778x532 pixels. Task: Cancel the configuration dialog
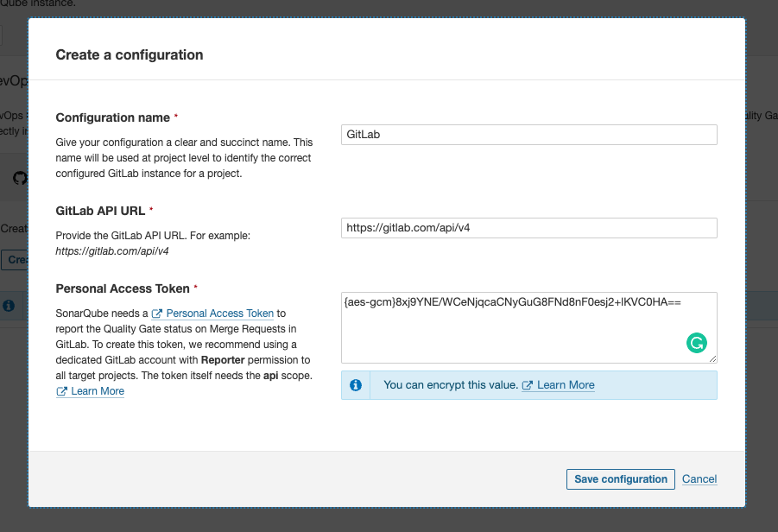click(x=699, y=479)
